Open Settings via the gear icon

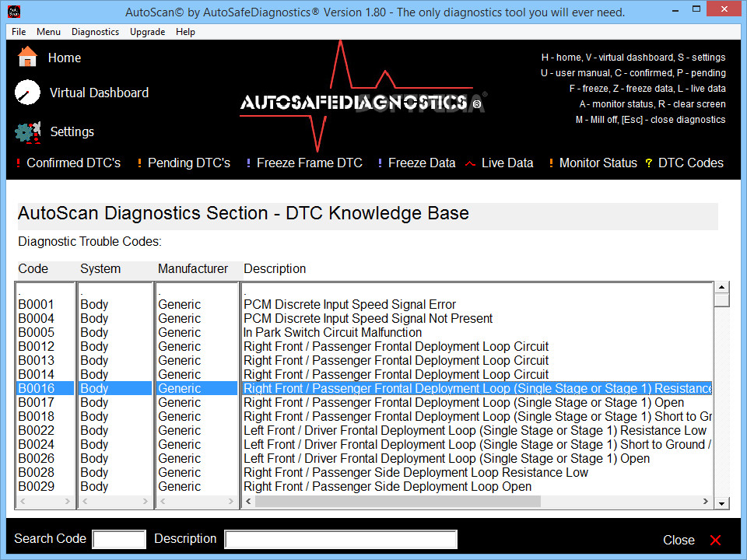coord(27,132)
